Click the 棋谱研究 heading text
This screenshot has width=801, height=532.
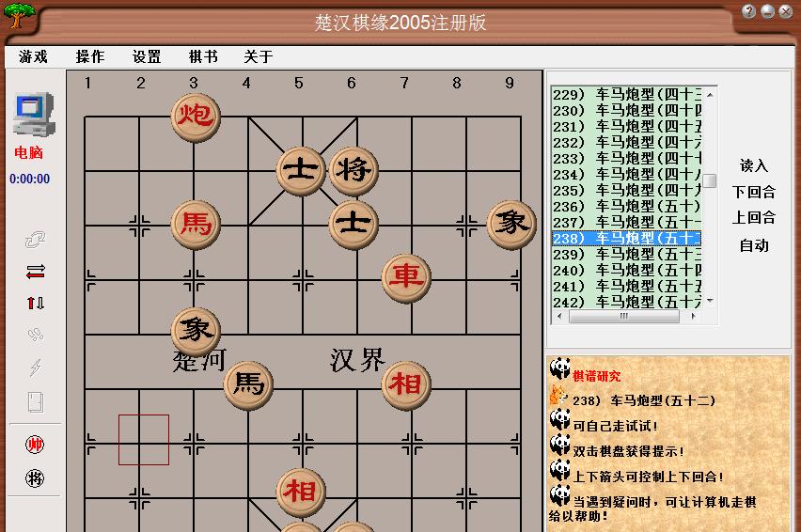pyautogui.click(x=597, y=376)
